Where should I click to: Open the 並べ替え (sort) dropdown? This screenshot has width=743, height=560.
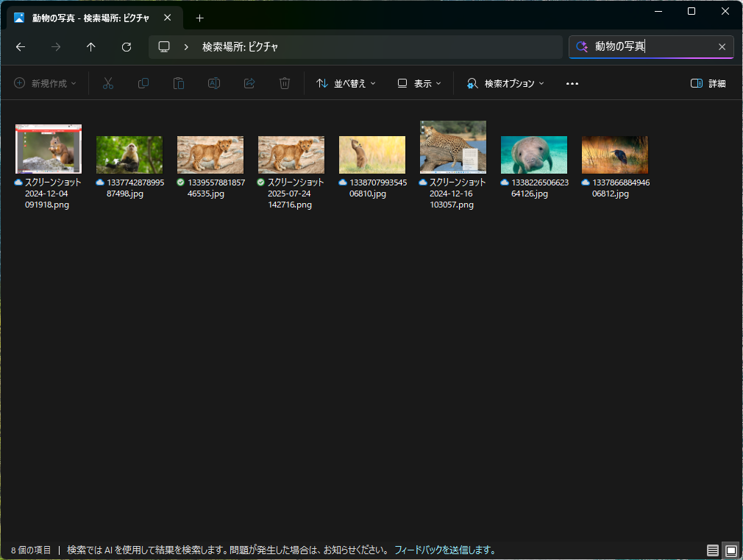pyautogui.click(x=346, y=83)
